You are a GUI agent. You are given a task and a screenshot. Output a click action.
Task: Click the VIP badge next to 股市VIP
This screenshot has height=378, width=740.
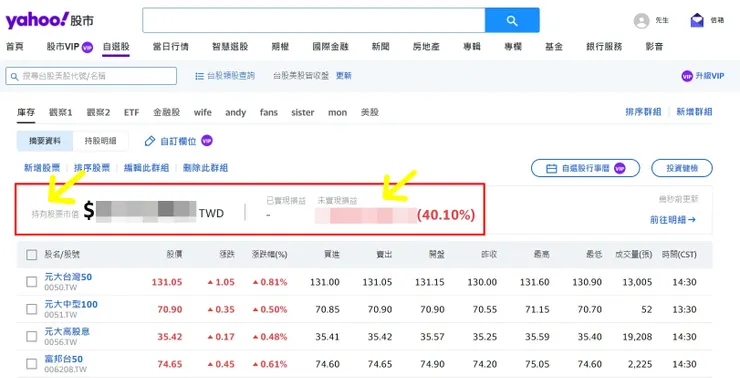[87, 47]
